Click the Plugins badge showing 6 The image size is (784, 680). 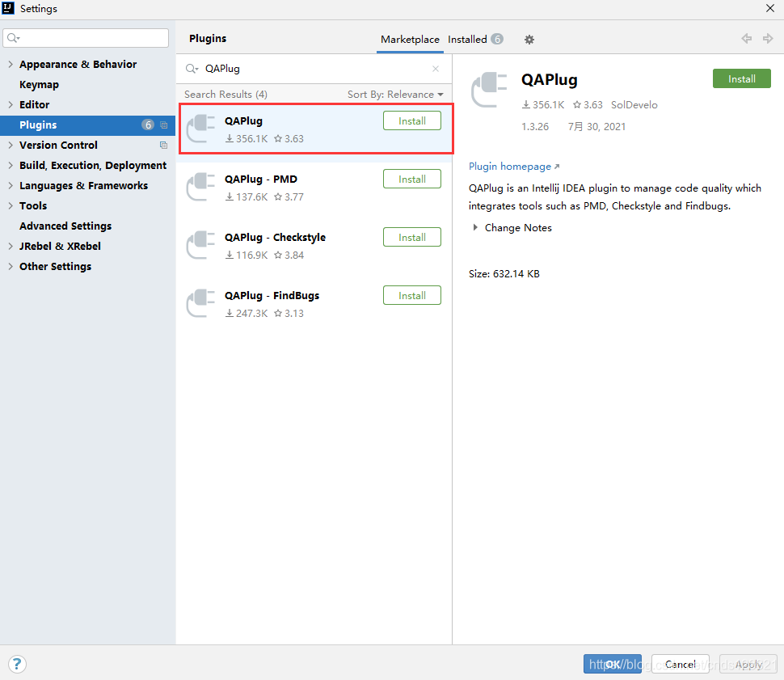tap(148, 125)
